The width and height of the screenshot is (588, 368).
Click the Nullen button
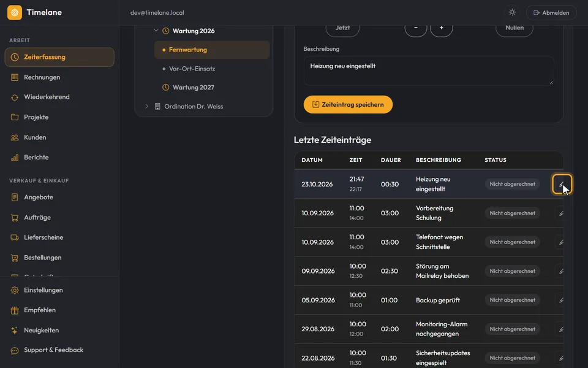tap(514, 28)
